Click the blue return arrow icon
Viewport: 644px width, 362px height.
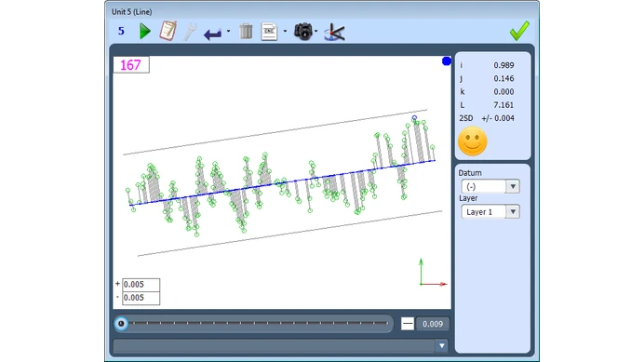pos(213,34)
